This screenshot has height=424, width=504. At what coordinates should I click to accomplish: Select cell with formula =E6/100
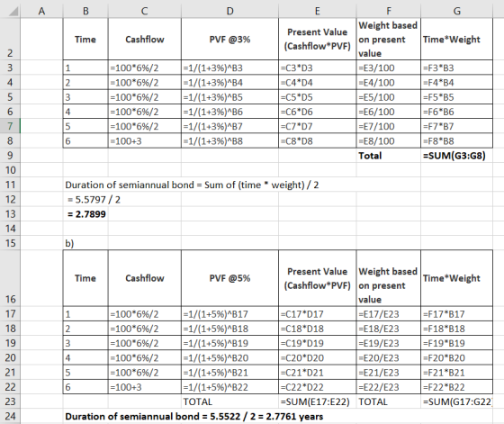click(x=389, y=112)
